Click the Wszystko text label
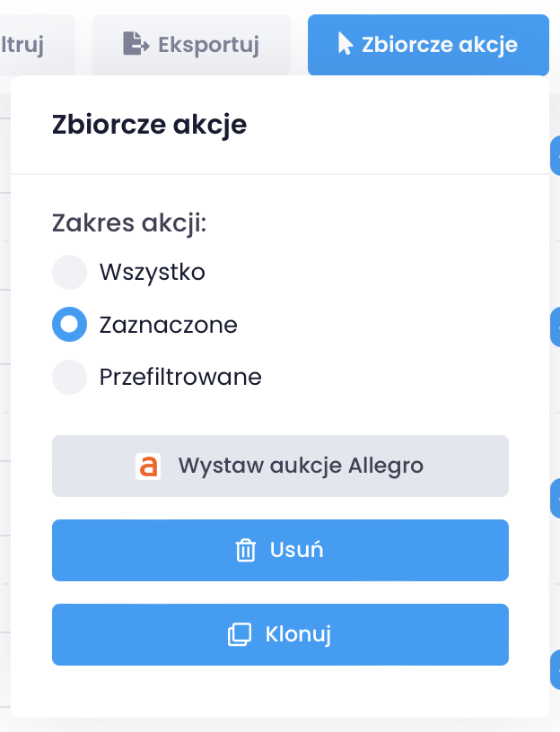This screenshot has height=732, width=560. (153, 272)
